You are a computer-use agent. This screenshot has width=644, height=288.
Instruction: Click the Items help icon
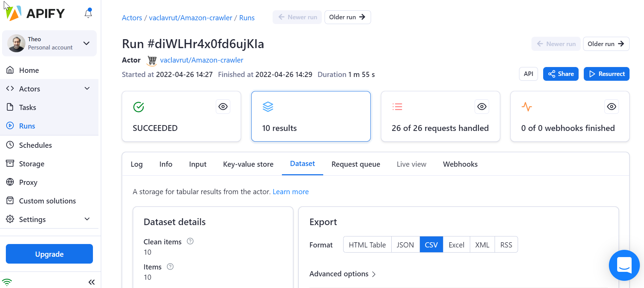click(x=170, y=266)
